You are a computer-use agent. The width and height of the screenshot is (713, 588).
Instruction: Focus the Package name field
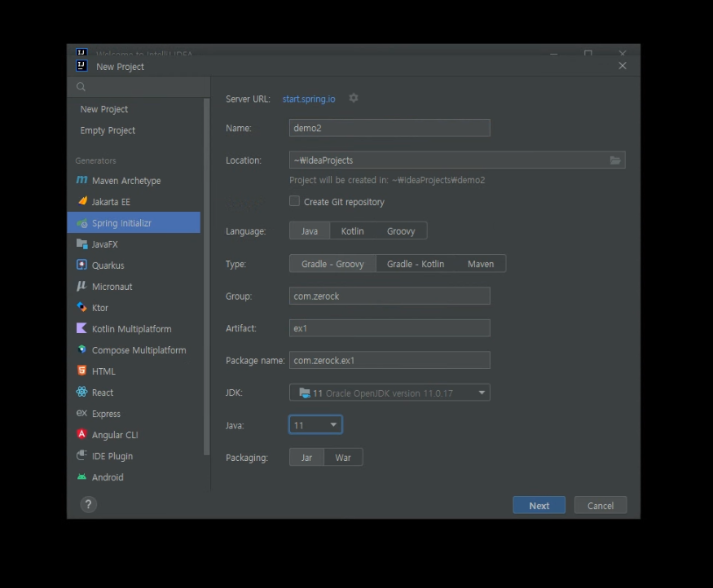[x=390, y=360]
